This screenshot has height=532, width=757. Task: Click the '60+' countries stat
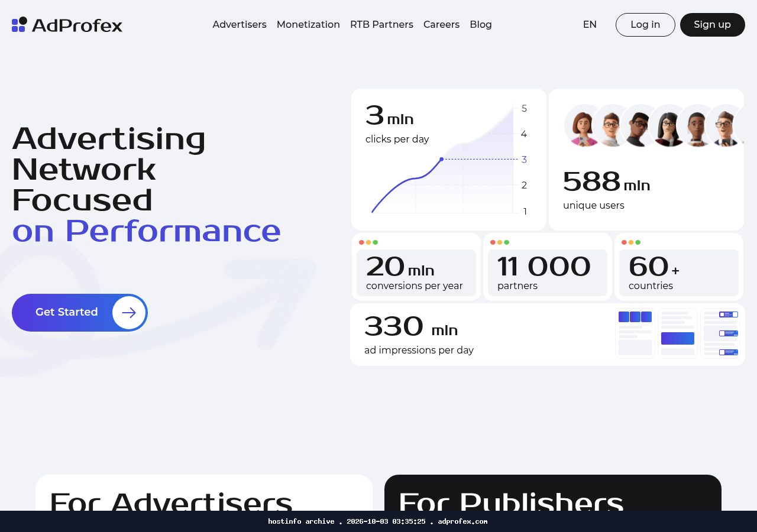click(654, 267)
